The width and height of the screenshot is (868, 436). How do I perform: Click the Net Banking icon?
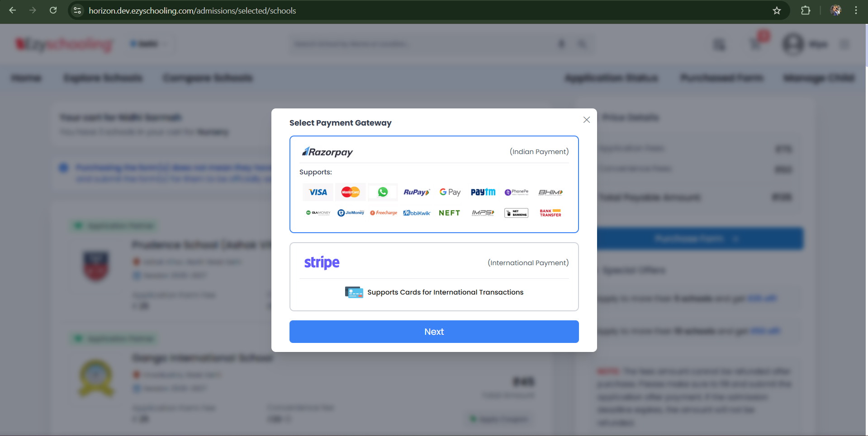517,213
